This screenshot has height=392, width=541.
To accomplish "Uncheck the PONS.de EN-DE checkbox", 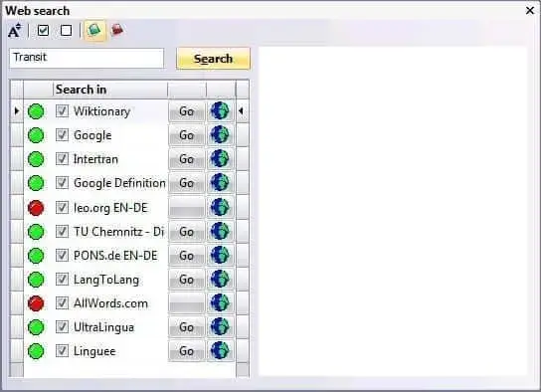I will click(62, 256).
